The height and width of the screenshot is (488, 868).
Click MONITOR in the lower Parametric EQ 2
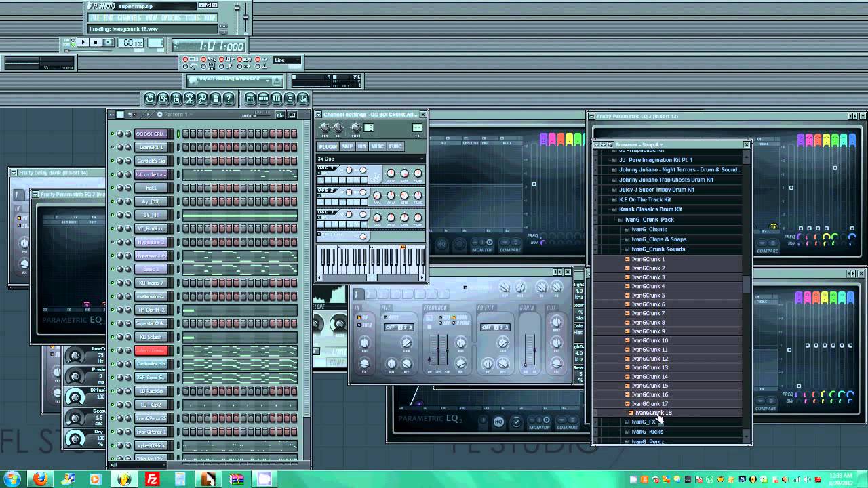pyautogui.click(x=539, y=428)
